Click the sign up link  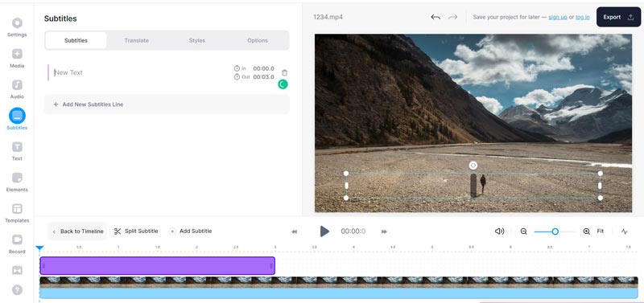coord(558,17)
